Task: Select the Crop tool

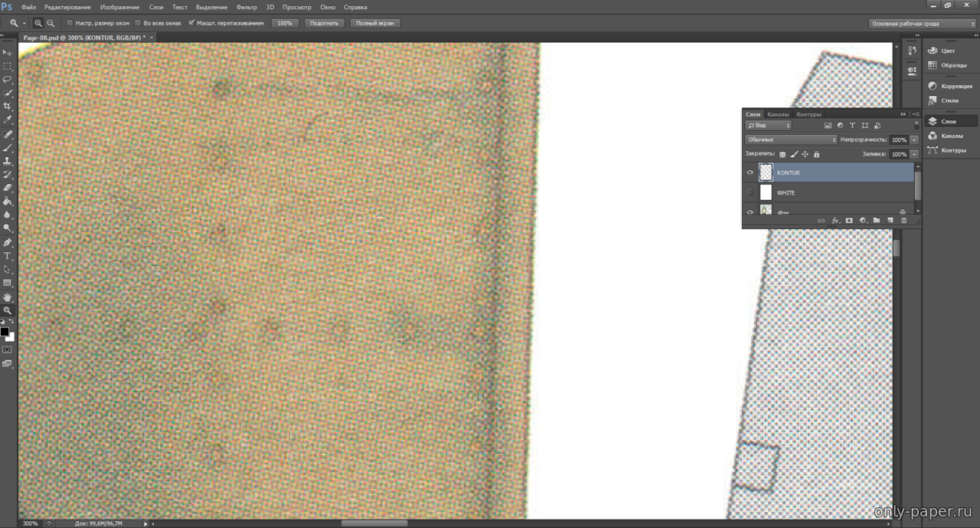Action: click(x=8, y=107)
